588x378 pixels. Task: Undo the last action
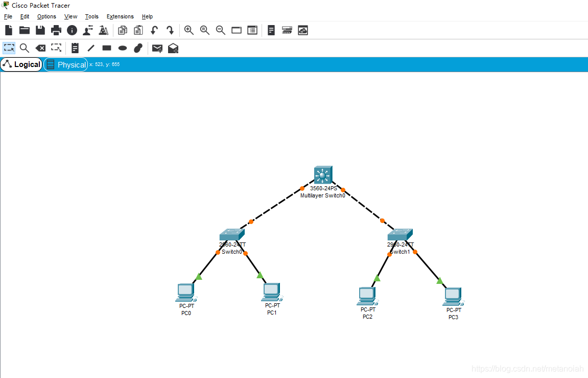point(154,30)
